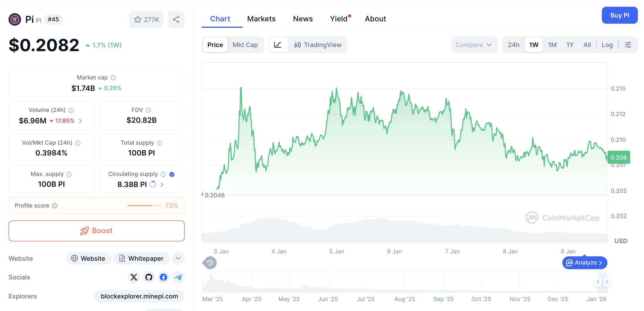Expand more website links chevron
The image size is (644, 311).
[178, 258]
